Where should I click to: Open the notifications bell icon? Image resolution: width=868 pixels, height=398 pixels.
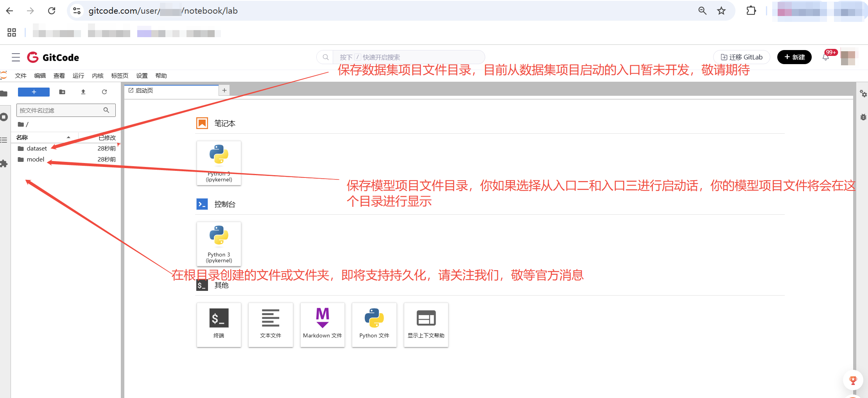825,57
